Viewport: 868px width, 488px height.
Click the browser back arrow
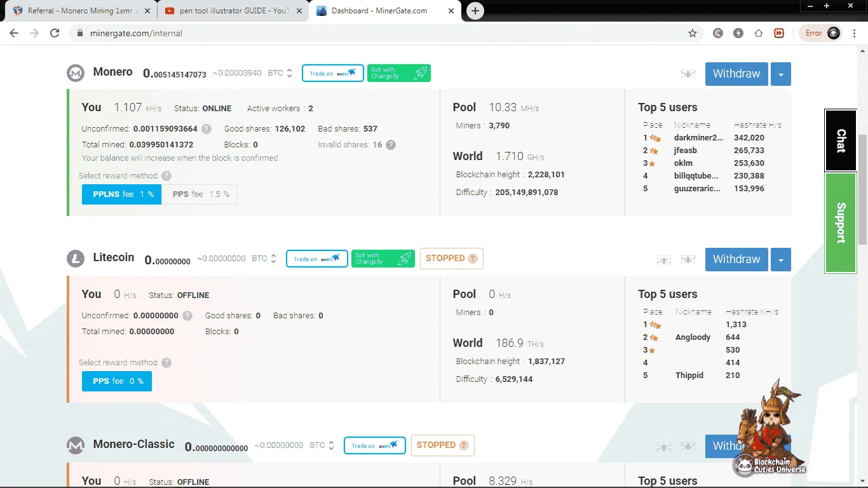tap(14, 33)
